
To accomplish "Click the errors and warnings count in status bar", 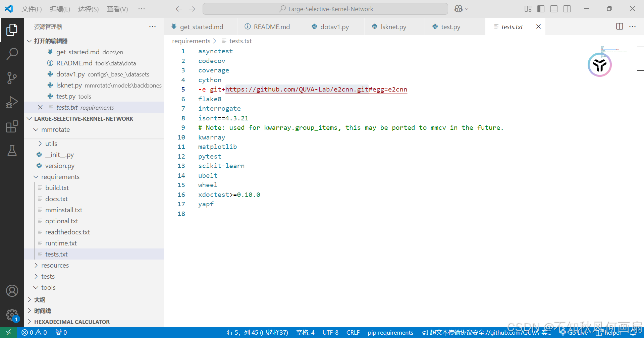I will [x=34, y=332].
